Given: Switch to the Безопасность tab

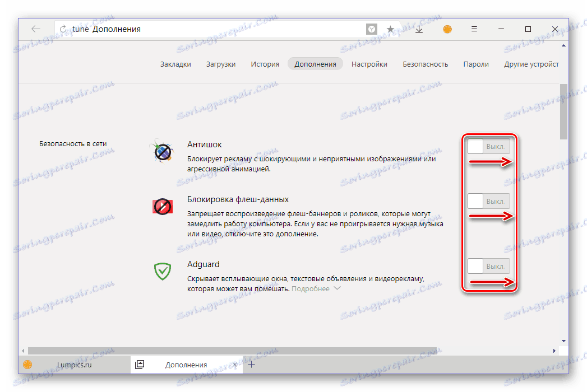Looking at the screenshot, I should click(x=426, y=64).
